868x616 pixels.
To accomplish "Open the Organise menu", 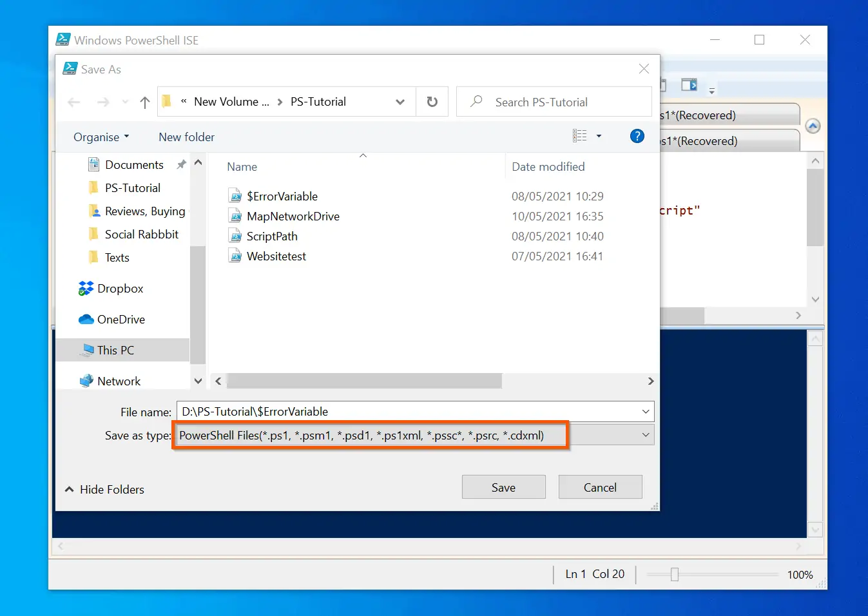I will click(x=101, y=137).
